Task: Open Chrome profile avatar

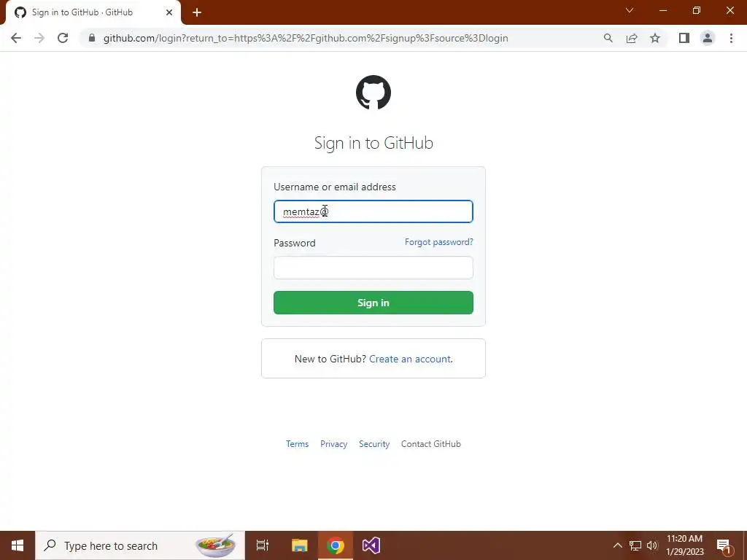Action: pyautogui.click(x=708, y=38)
